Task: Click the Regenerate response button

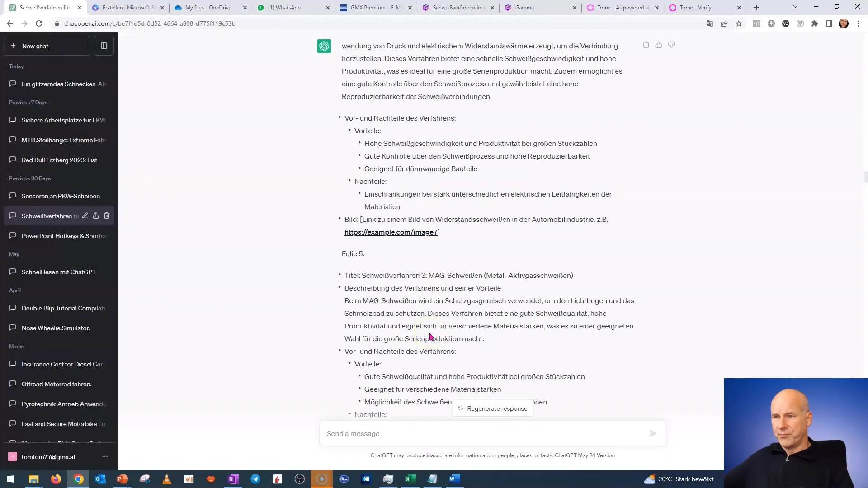Action: (492, 408)
